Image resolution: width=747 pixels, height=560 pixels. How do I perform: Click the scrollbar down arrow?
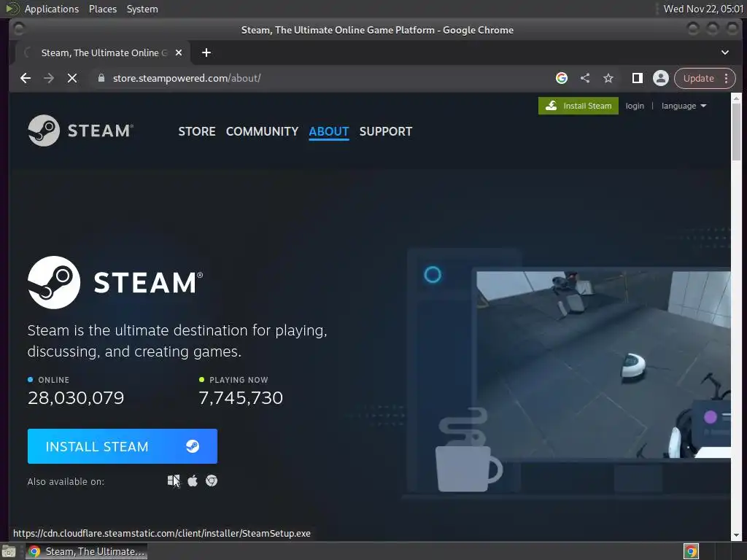coord(736,535)
